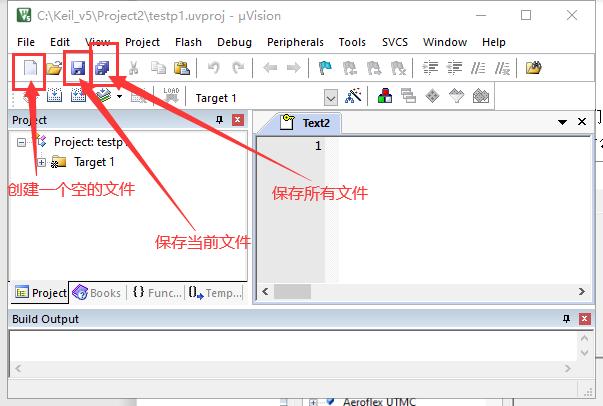
Task: Click the editor scroll left arrow
Action: click(265, 292)
